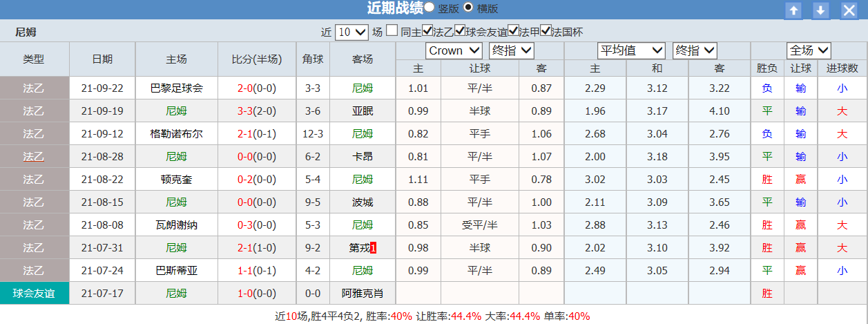
Task: Click the 球会友谊 type cell
Action: 35,294
